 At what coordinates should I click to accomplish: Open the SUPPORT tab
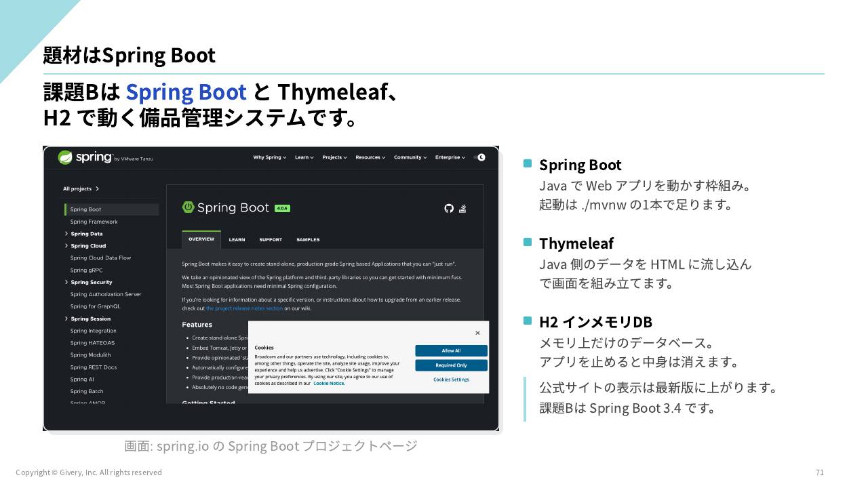pos(271,239)
